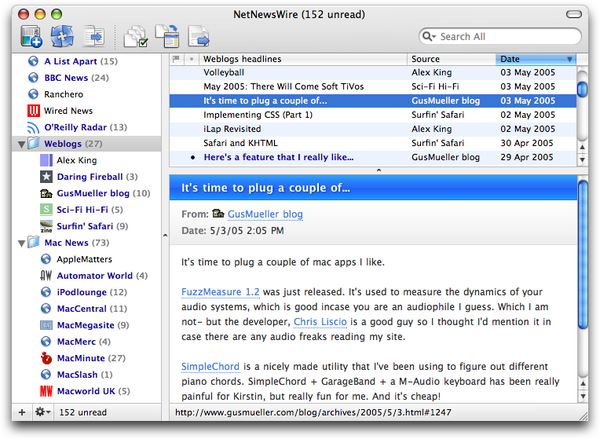Image resolution: width=600 pixels, height=439 pixels.
Task: Open the SimpleChord link
Action: click(x=210, y=367)
